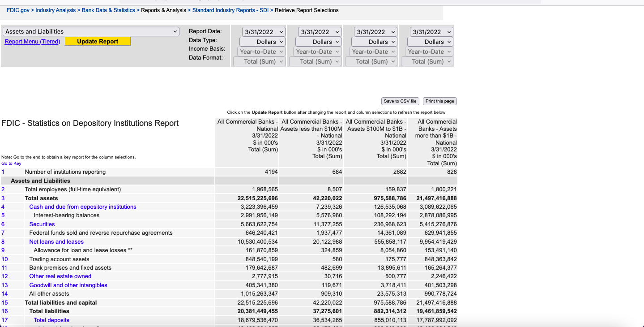The width and height of the screenshot is (644, 327).
Task: Open the Assets and Liabilities report dropdown
Action: tap(91, 31)
